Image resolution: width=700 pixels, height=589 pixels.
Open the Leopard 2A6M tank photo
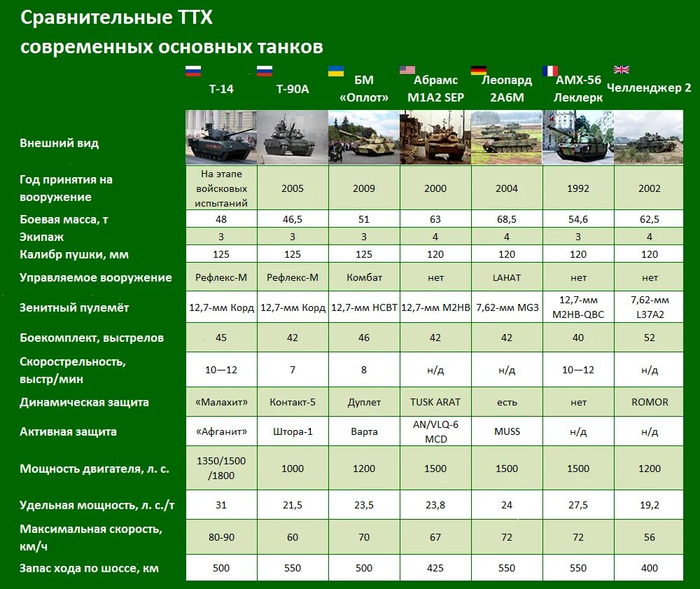[x=507, y=137]
